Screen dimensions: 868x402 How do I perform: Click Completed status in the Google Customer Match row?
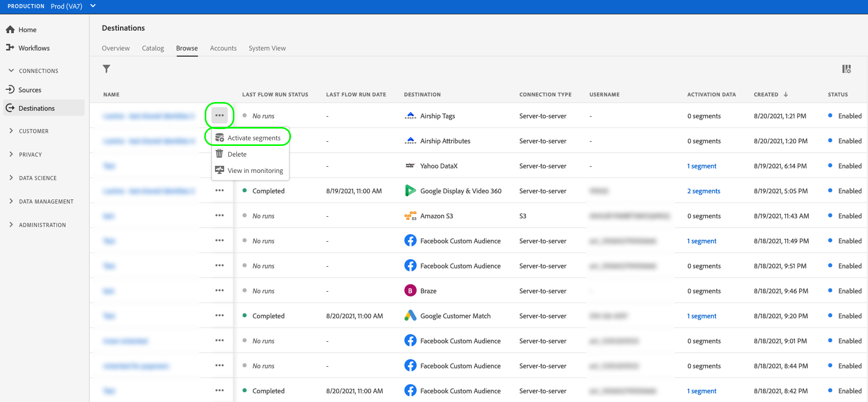pos(268,316)
